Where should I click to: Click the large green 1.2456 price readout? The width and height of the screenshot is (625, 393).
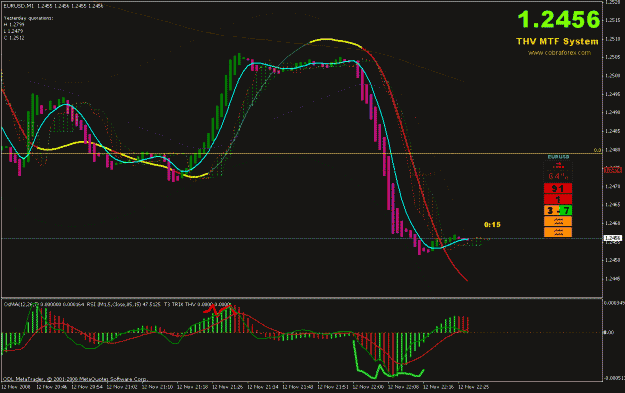(x=558, y=19)
